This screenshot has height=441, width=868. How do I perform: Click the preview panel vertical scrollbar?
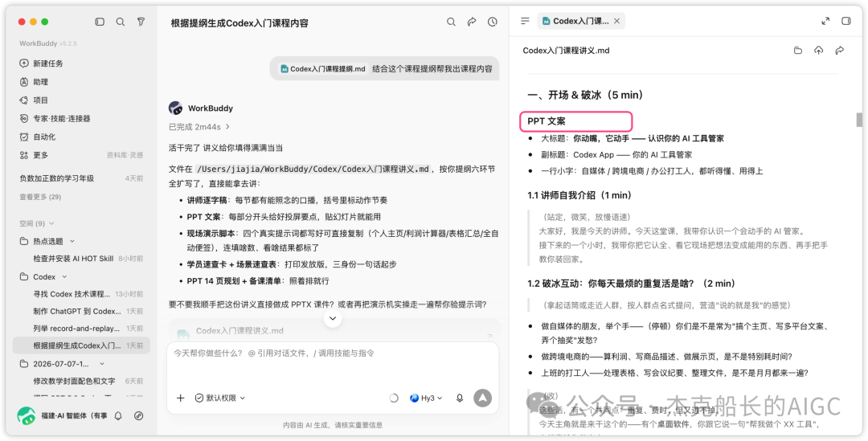coord(859,120)
